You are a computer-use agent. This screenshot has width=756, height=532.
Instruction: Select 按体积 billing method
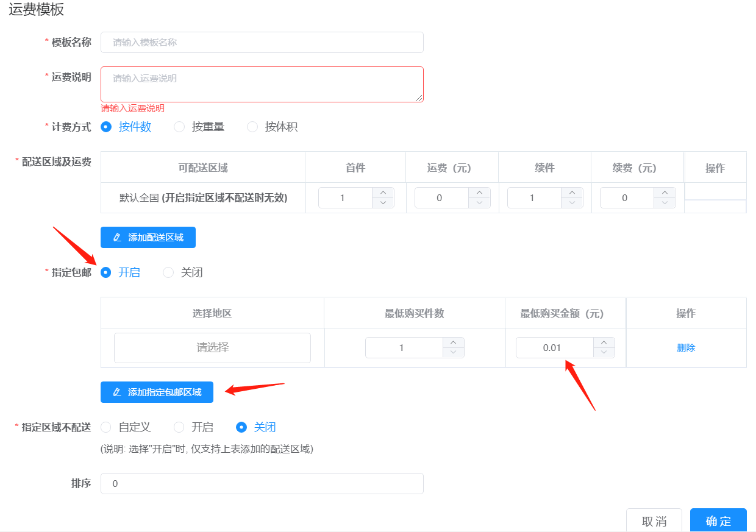point(252,127)
